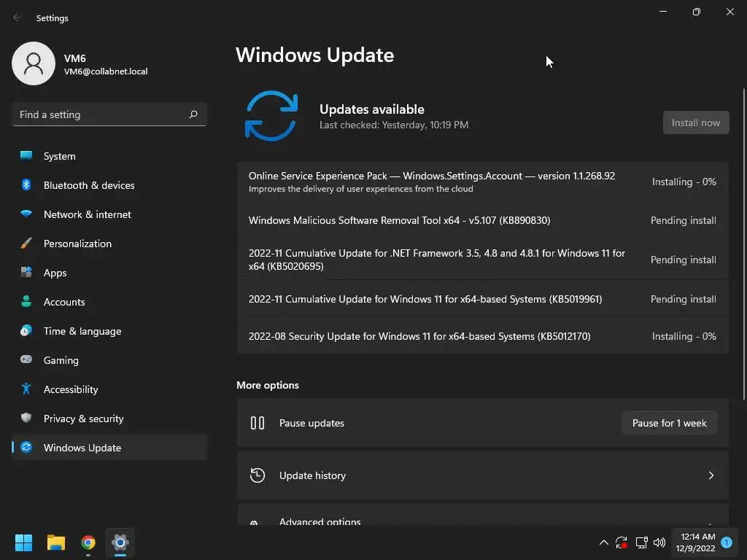Expand Update history with the chevron
Screen dimensions: 747x560
coord(711,475)
